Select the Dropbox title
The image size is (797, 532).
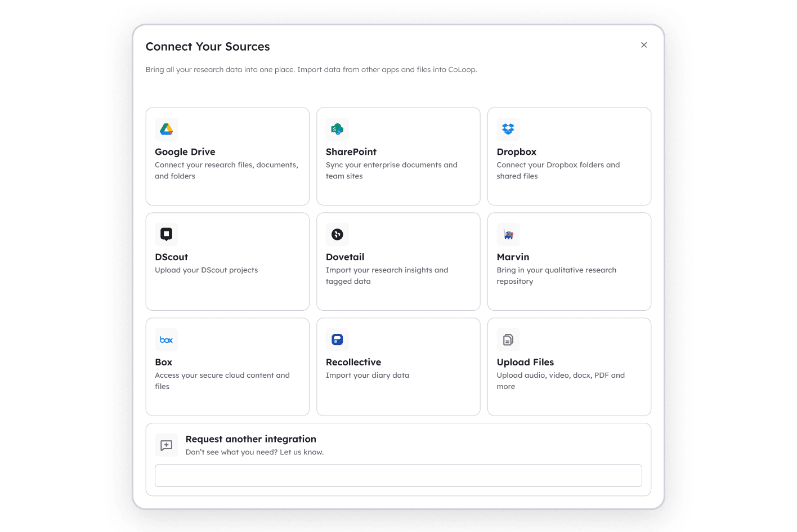(517, 152)
